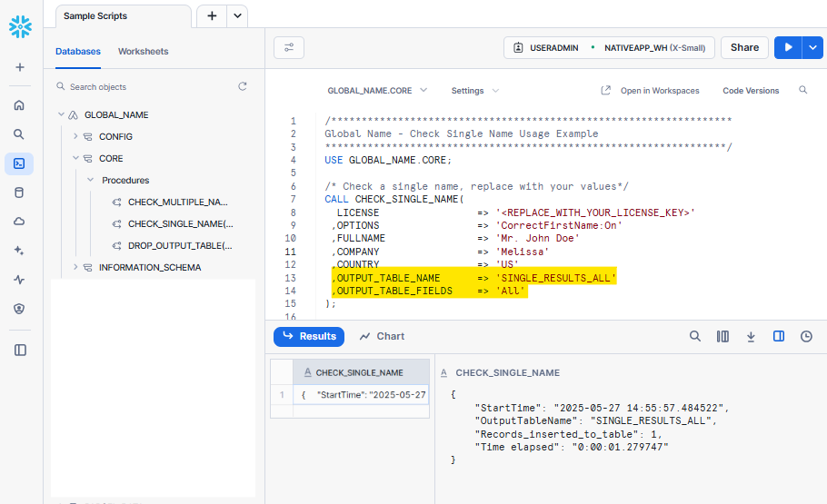Image resolution: width=827 pixels, height=504 pixels.
Task: Open the Settings dropdown
Action: 474,91
